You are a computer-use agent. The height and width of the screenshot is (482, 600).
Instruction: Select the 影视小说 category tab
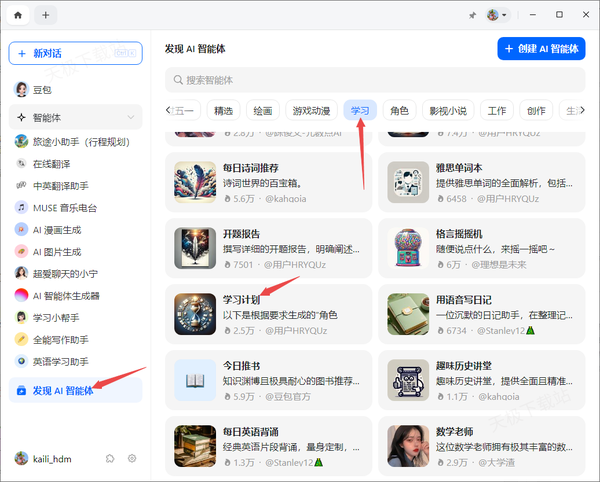[447, 111]
